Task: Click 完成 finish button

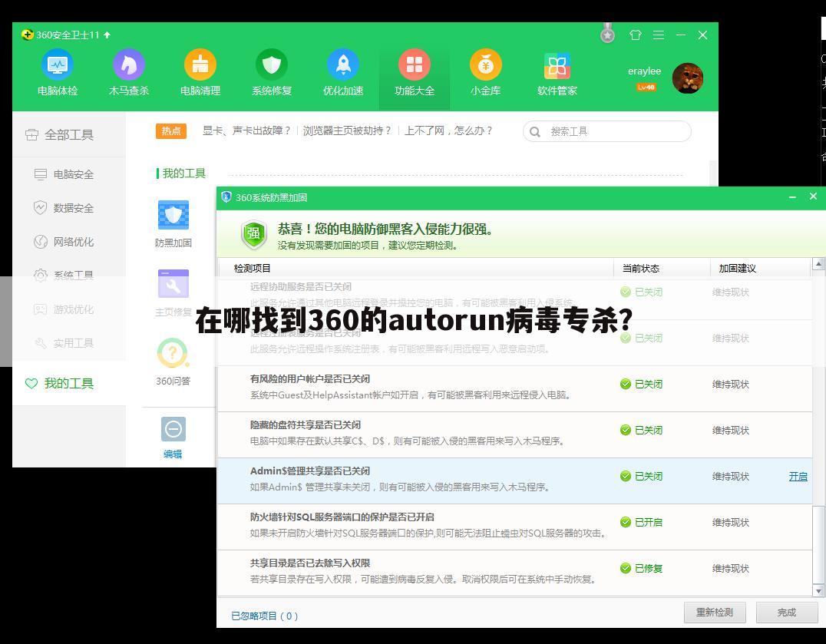Action: click(x=787, y=613)
